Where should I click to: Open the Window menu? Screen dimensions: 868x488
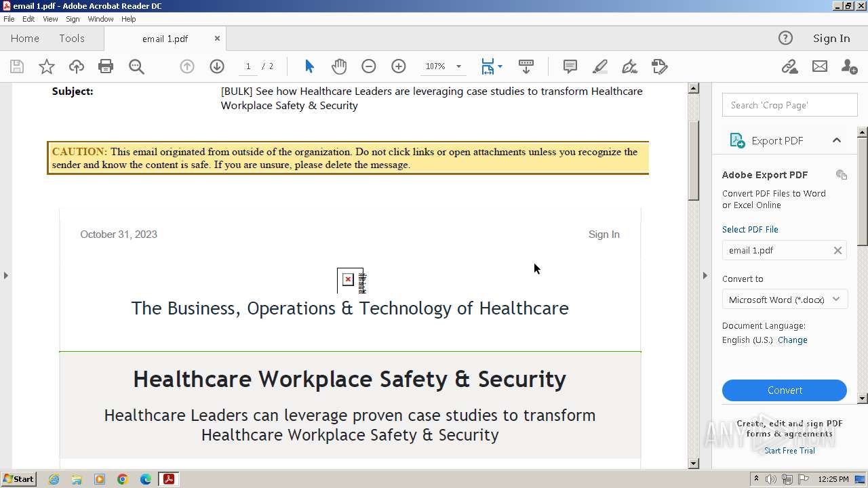[x=100, y=19]
